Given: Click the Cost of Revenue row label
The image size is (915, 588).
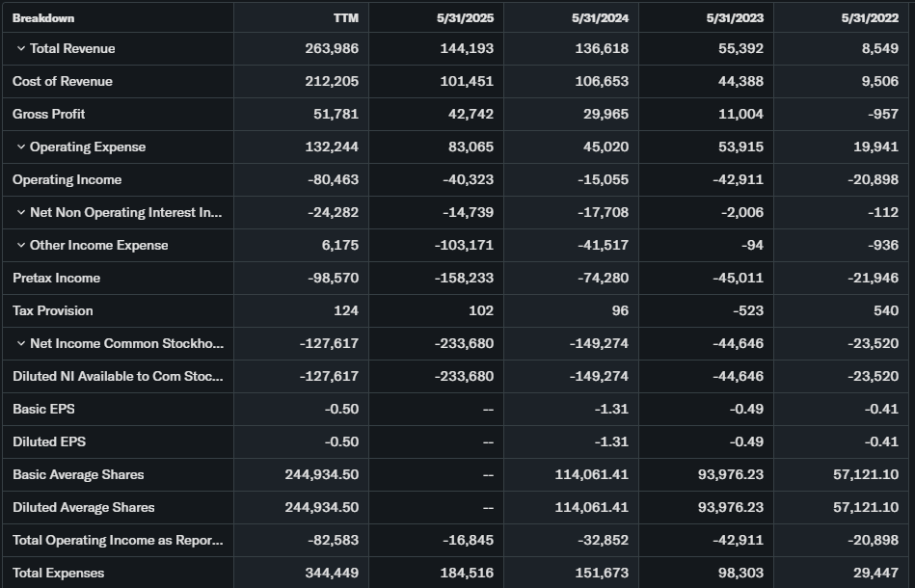Looking at the screenshot, I should 63,82.
